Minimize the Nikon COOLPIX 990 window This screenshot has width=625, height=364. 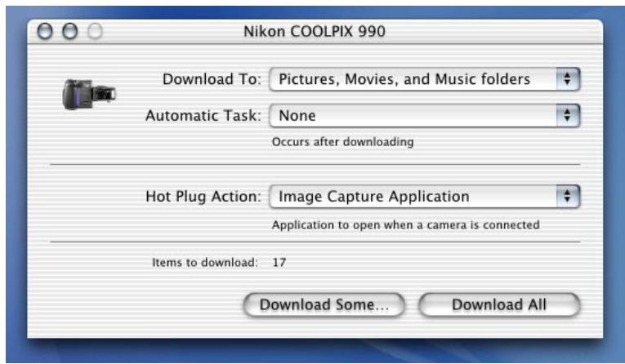click(x=69, y=31)
